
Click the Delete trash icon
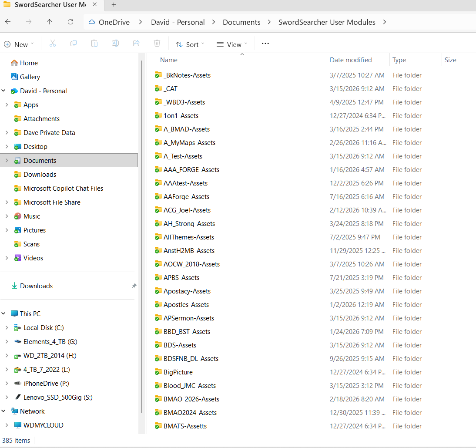(157, 44)
